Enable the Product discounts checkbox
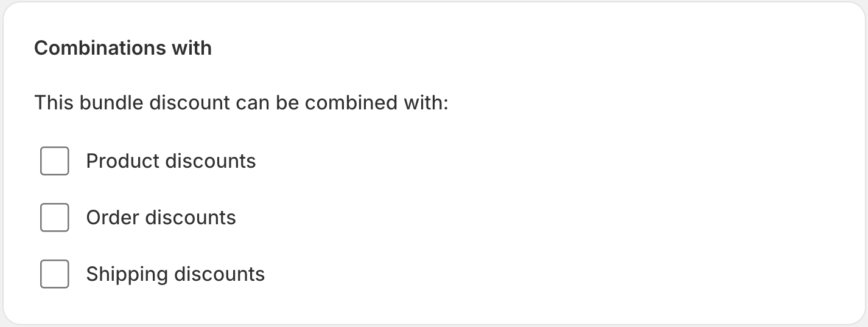The image size is (868, 327). pyautogui.click(x=54, y=161)
